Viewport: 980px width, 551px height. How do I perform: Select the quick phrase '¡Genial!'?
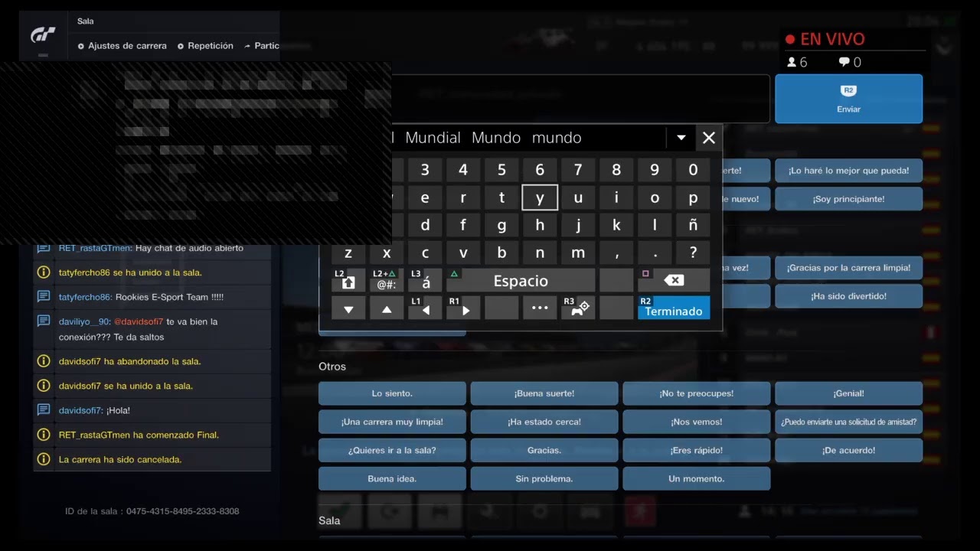click(848, 393)
